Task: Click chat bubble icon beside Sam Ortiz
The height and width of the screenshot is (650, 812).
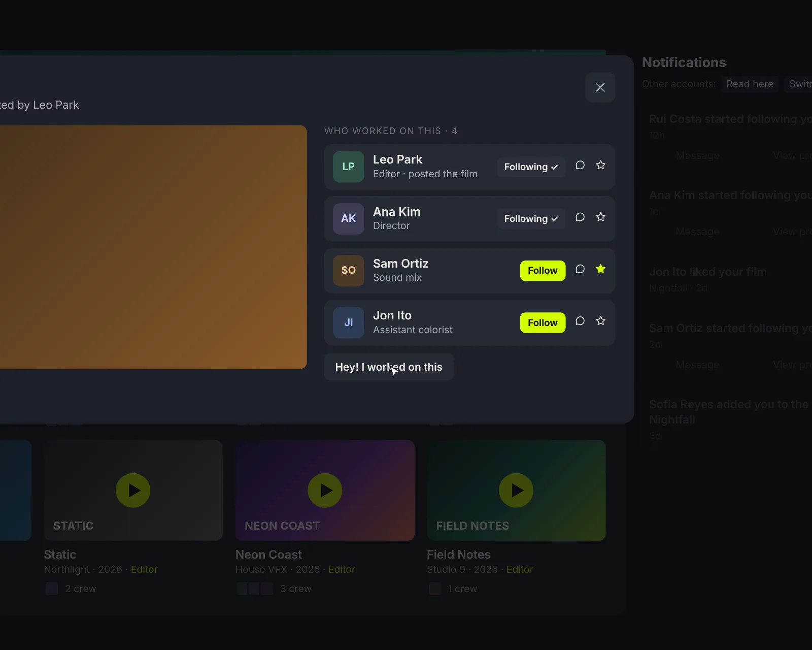Action: [x=580, y=269]
